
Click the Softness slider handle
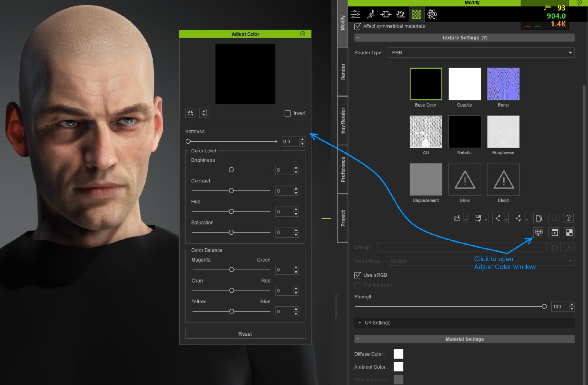(188, 142)
